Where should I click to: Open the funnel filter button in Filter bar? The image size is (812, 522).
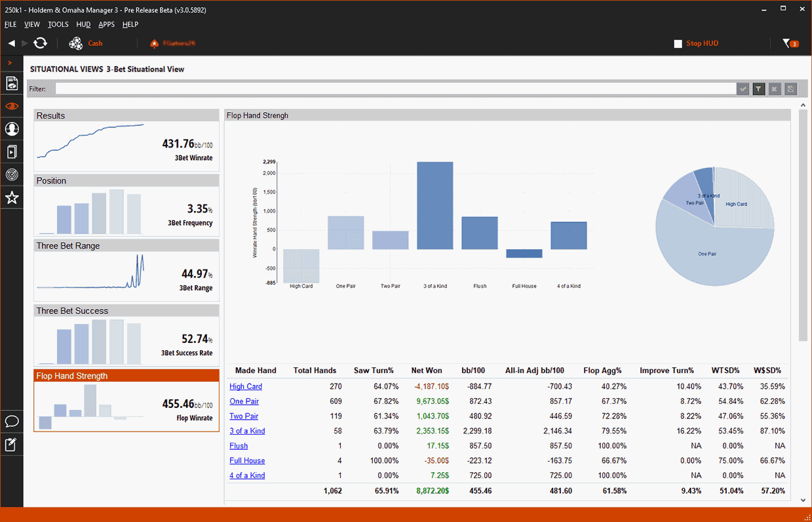(x=759, y=89)
